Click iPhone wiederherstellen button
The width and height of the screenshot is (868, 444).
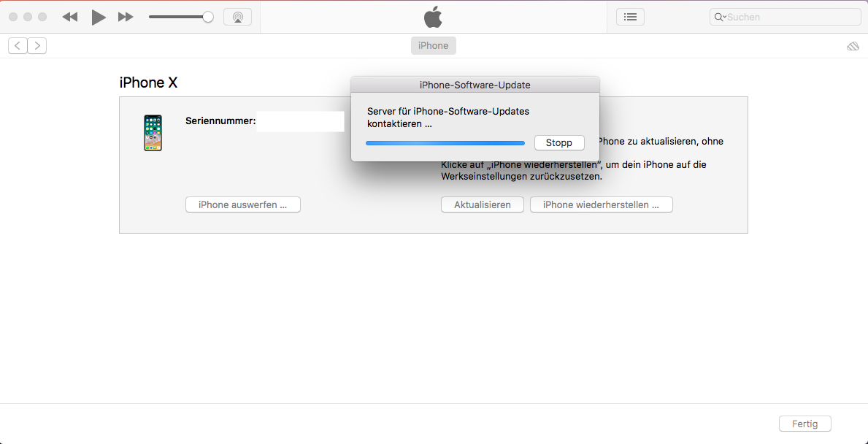coord(602,204)
